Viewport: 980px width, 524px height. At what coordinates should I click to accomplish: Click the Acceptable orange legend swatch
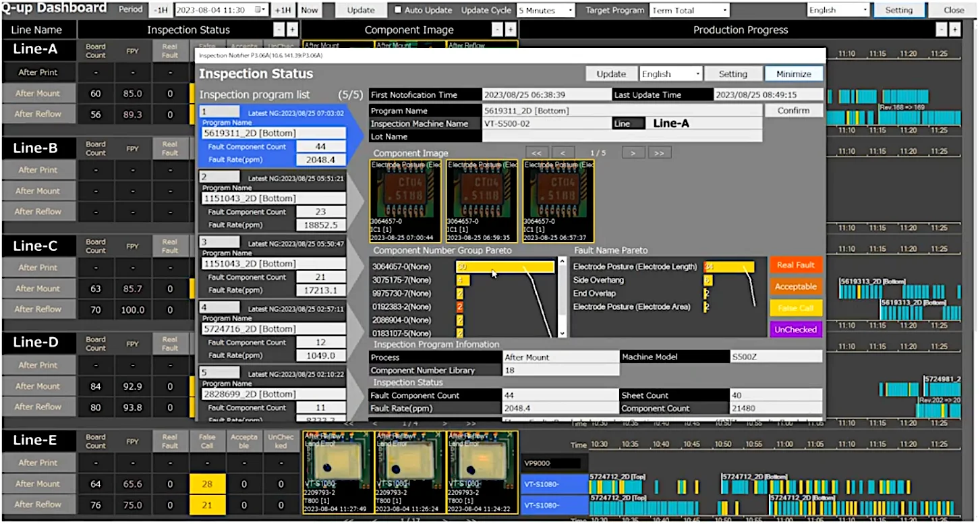point(795,287)
